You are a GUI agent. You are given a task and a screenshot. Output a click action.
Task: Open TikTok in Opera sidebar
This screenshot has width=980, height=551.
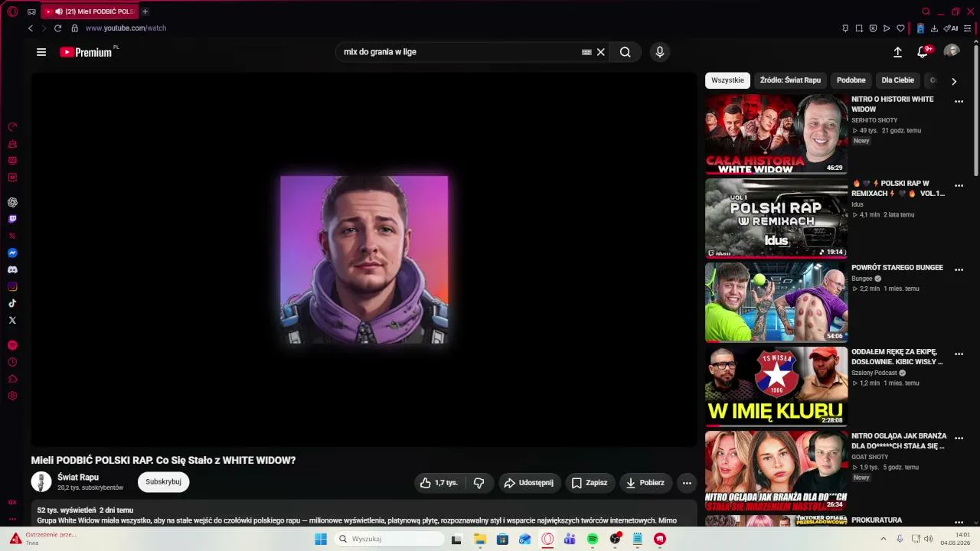(x=12, y=303)
